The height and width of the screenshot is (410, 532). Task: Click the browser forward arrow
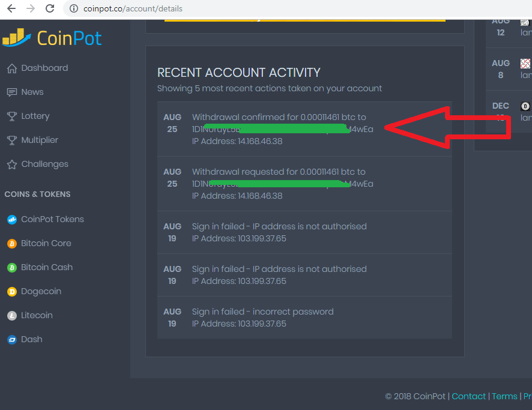(x=31, y=8)
